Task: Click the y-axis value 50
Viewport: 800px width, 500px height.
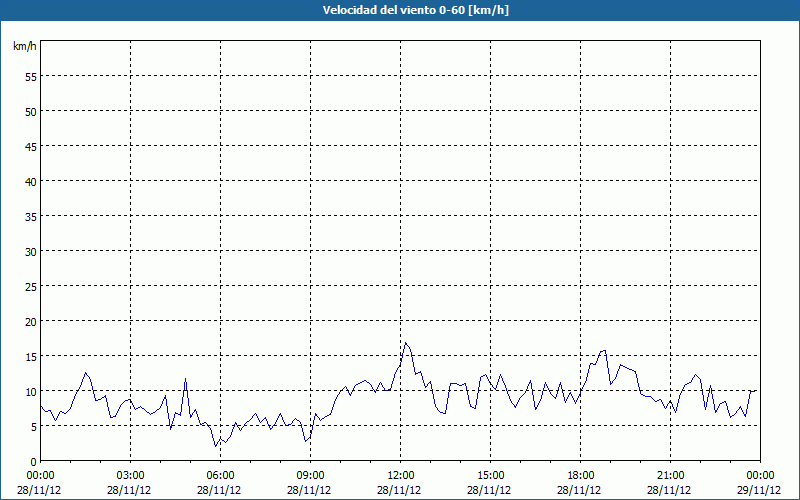Action: point(31,111)
